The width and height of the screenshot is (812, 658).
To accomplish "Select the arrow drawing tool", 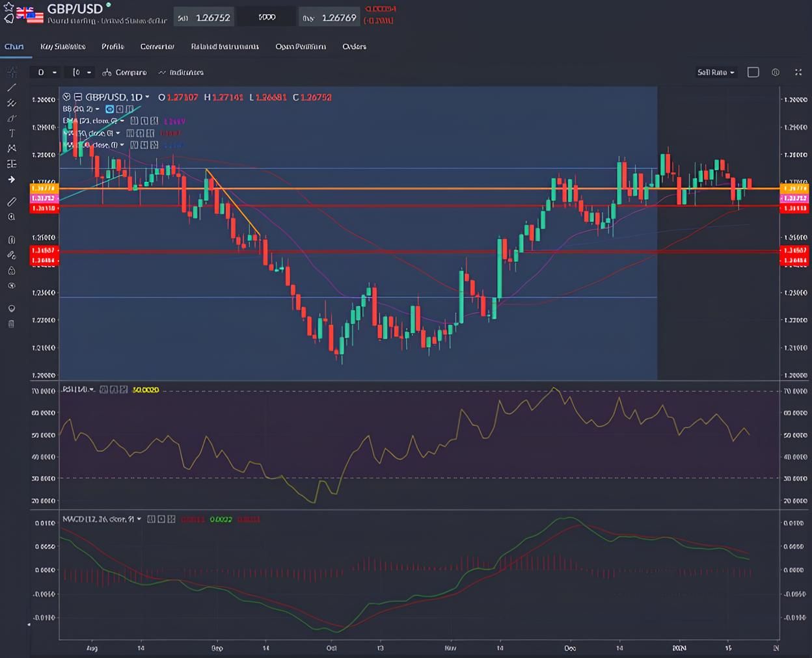I will (11, 179).
